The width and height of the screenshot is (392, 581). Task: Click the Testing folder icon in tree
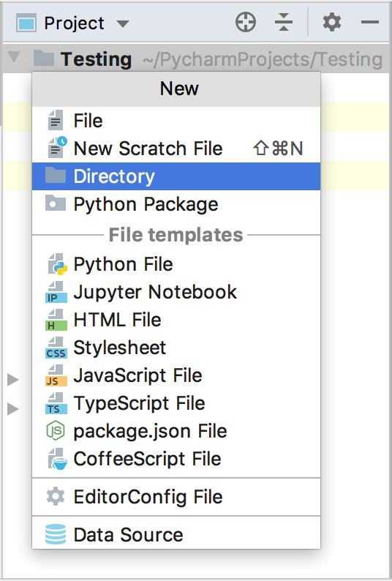coord(44,59)
